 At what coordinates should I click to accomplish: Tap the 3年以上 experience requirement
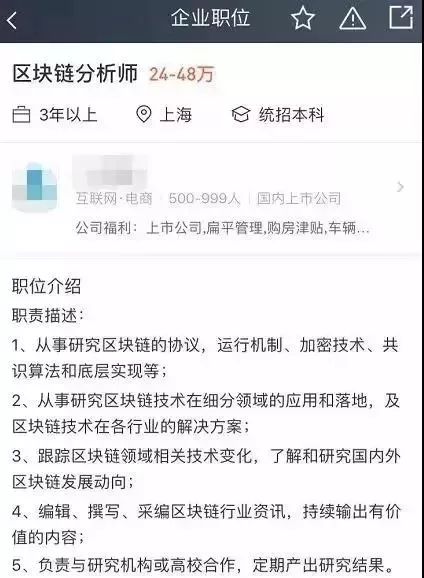point(68,115)
